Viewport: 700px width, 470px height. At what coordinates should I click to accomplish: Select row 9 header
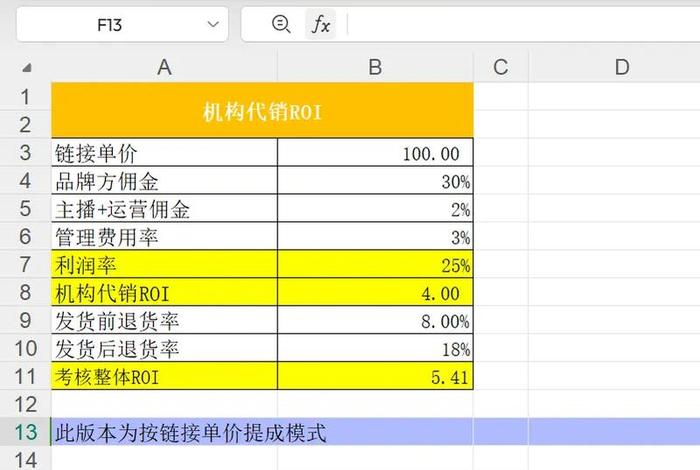(25, 320)
